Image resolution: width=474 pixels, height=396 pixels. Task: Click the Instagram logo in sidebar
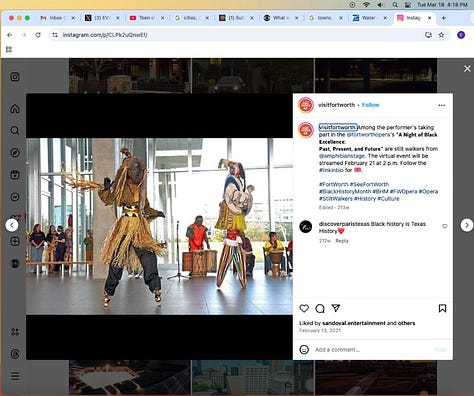tap(15, 77)
